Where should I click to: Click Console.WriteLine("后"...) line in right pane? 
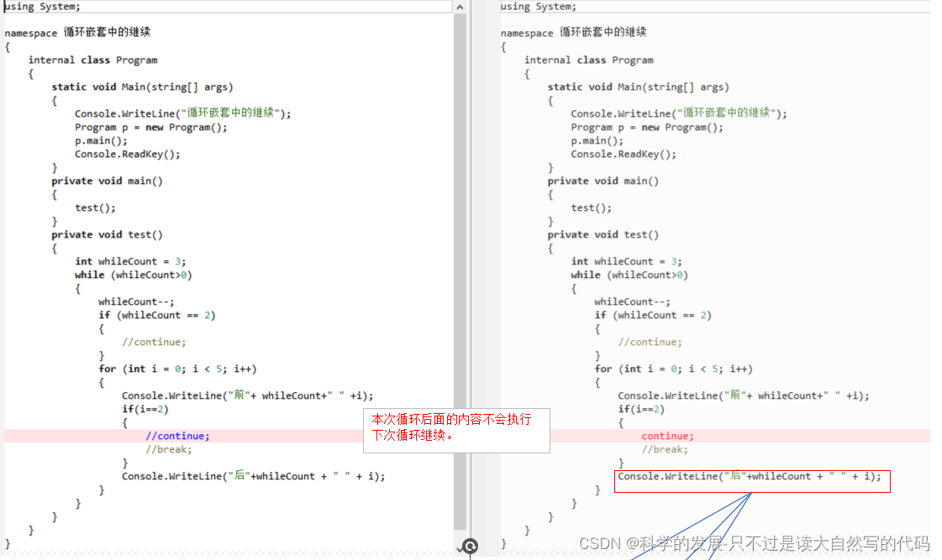(x=750, y=476)
